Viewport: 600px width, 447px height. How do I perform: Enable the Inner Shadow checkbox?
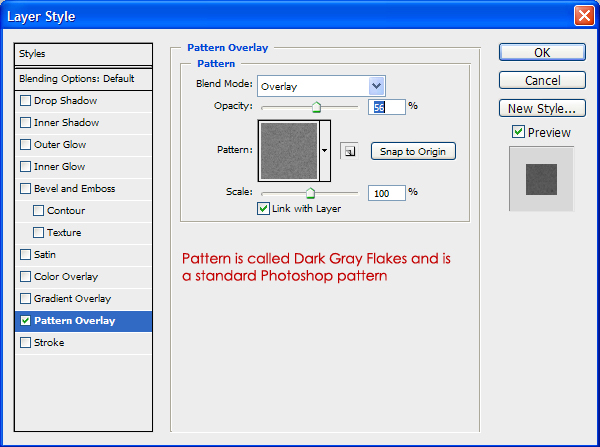coord(25,122)
